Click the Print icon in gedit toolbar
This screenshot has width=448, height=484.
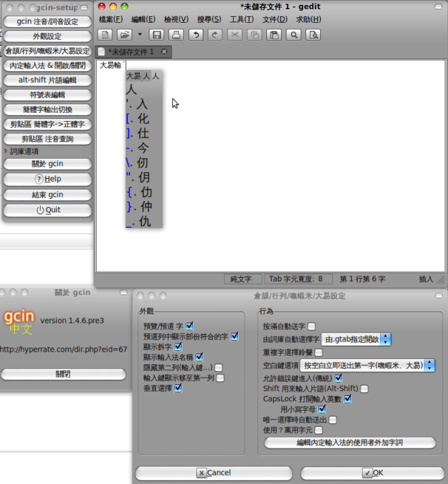[x=175, y=34]
